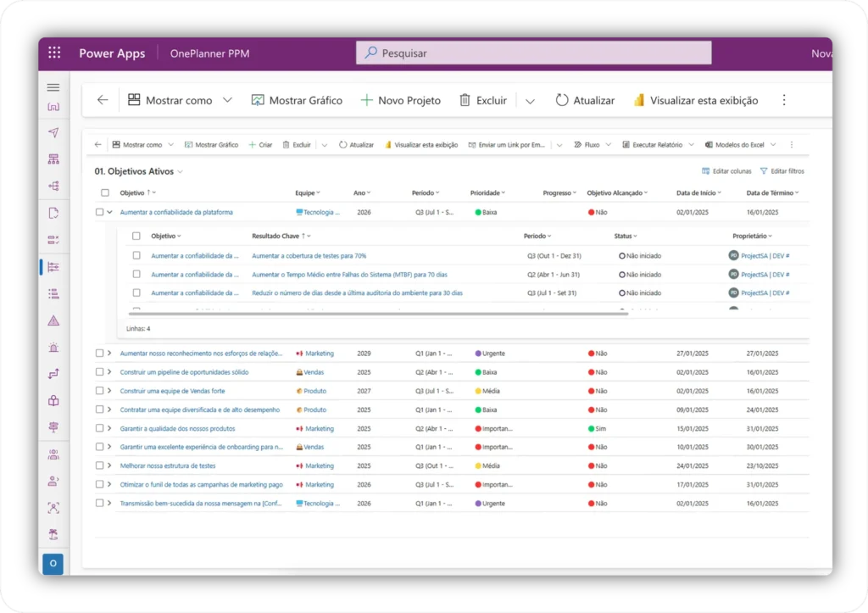Viewport: 868px width, 613px height.
Task: Click the hamburger menu icon in the sidebar
Action: 53,86
